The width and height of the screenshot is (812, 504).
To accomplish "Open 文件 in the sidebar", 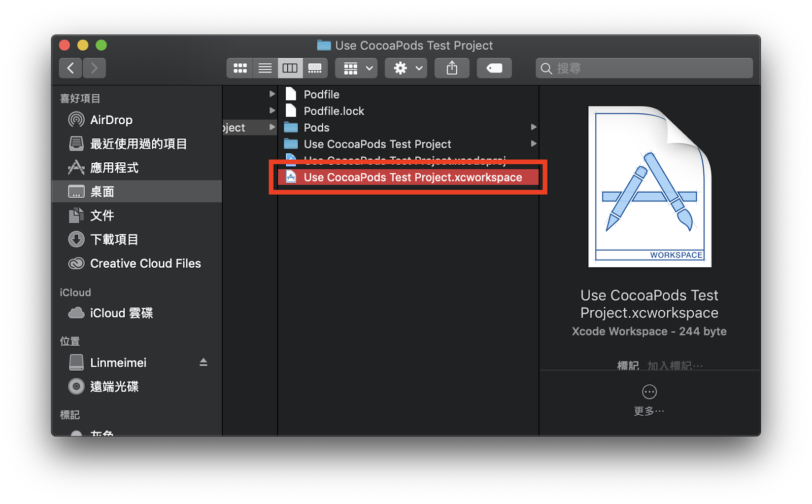I will (x=136, y=215).
